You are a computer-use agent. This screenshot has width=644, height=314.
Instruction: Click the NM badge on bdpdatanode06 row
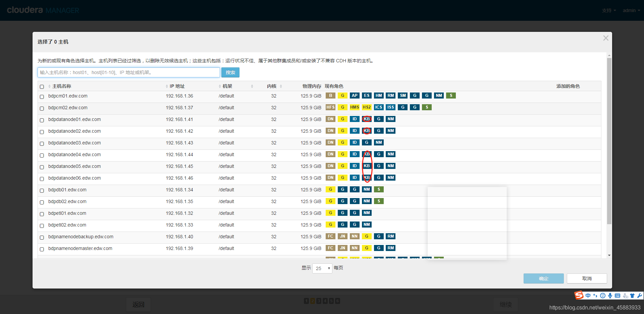391,178
